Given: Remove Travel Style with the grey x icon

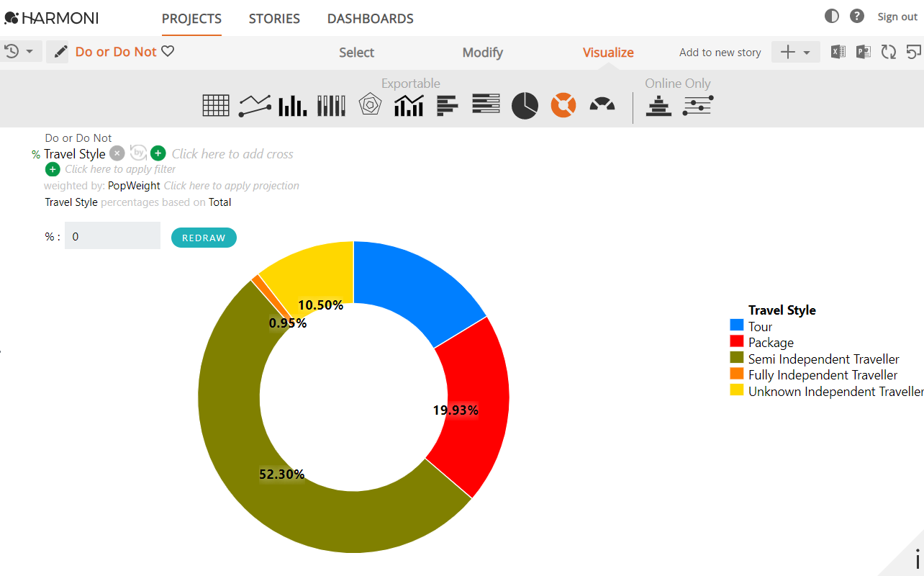Looking at the screenshot, I should [117, 153].
